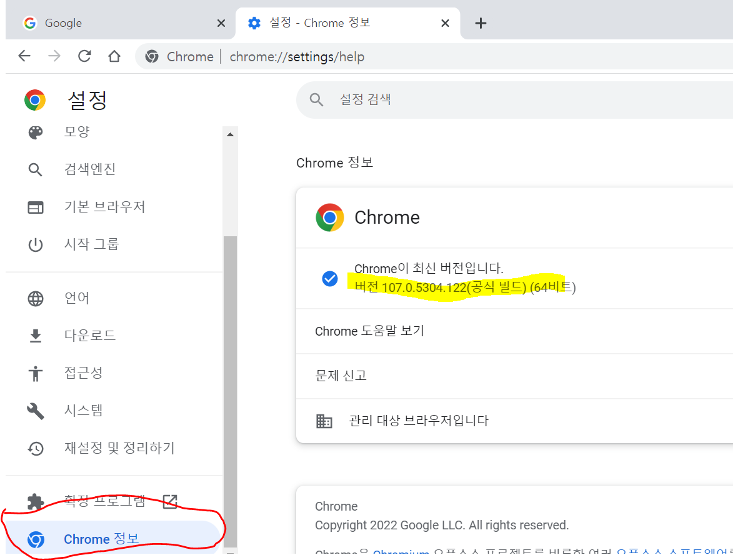Image resolution: width=733 pixels, height=560 pixels.
Task: Open a new browser tab with plus button
Action: [x=481, y=23]
